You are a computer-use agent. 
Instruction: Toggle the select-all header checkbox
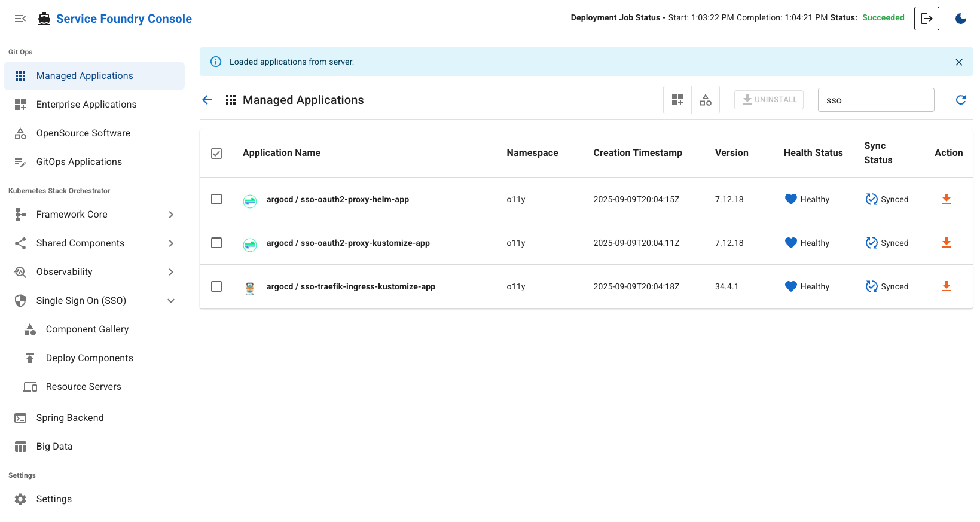pyautogui.click(x=216, y=154)
